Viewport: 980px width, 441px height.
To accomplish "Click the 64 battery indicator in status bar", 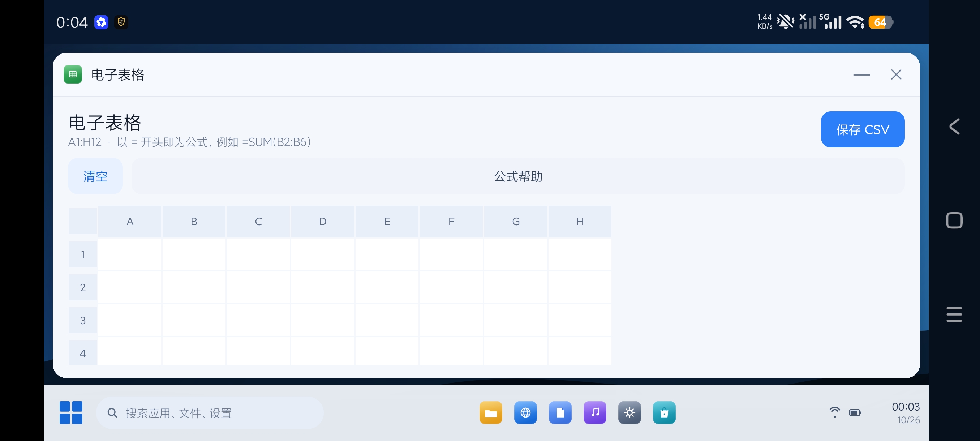I will pyautogui.click(x=881, y=22).
